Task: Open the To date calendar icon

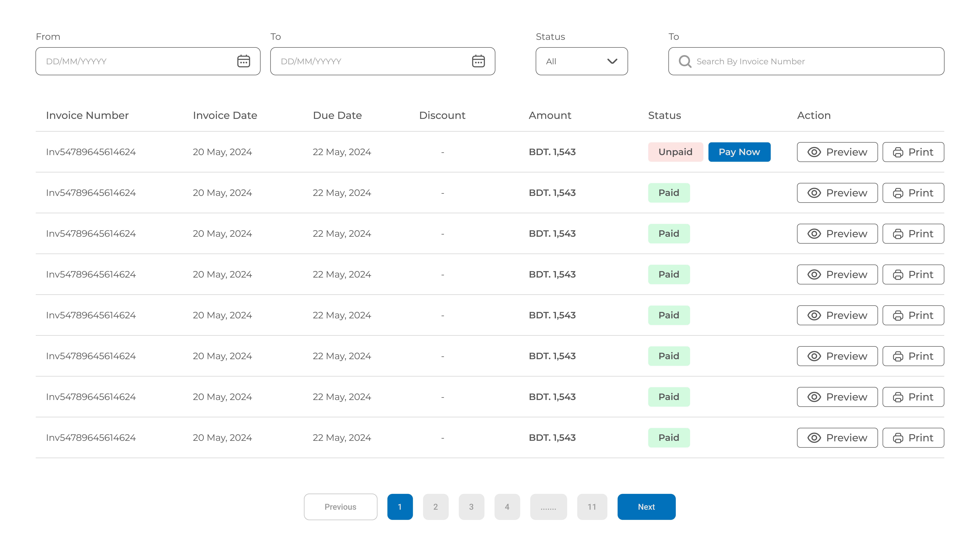Action: (x=478, y=61)
